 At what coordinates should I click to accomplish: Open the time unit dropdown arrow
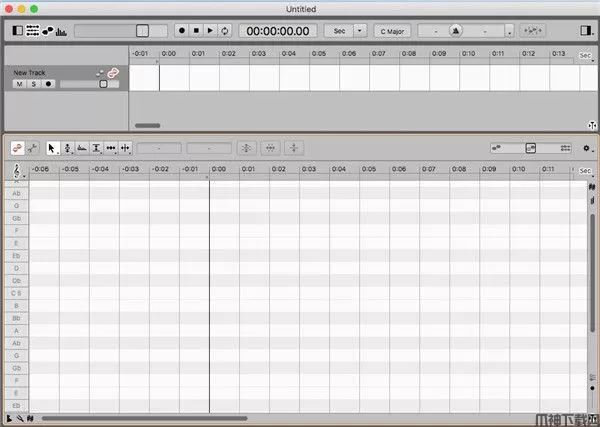[360, 31]
